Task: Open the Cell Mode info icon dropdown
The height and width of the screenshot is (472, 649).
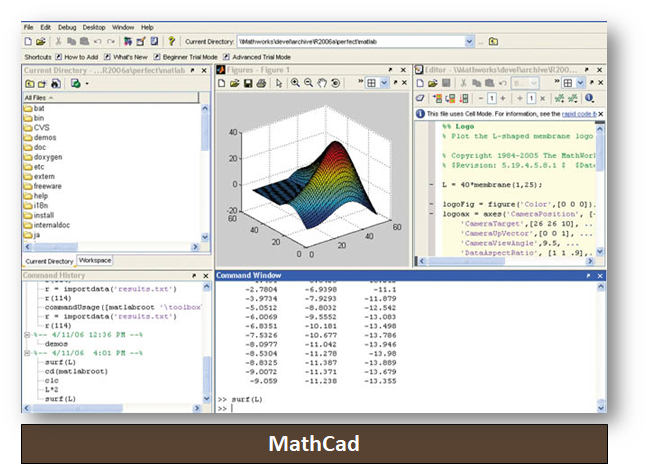Action: coord(589,98)
